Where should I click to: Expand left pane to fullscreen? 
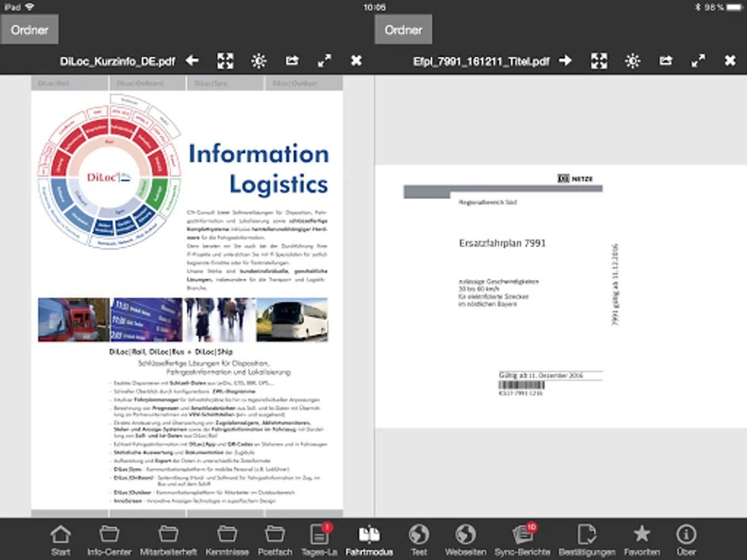[324, 61]
